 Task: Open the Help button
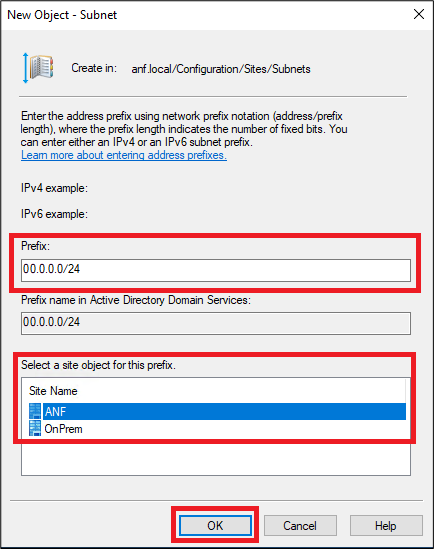point(386,526)
